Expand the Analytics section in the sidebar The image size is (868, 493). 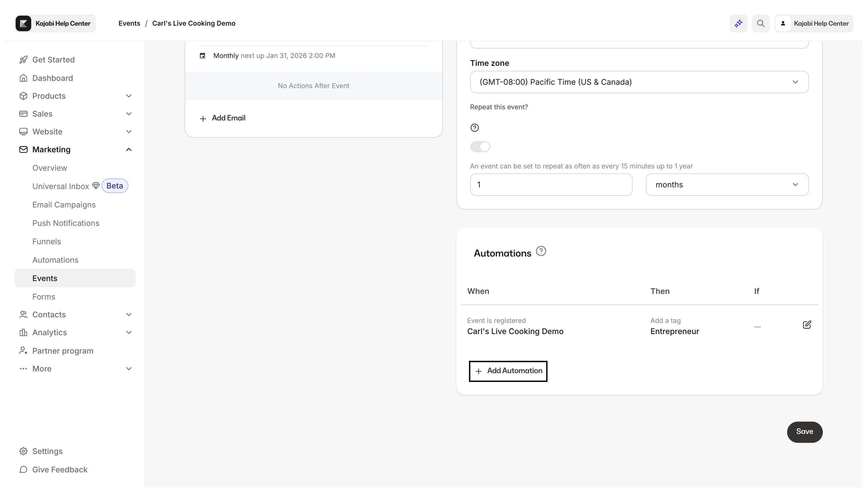tap(129, 332)
